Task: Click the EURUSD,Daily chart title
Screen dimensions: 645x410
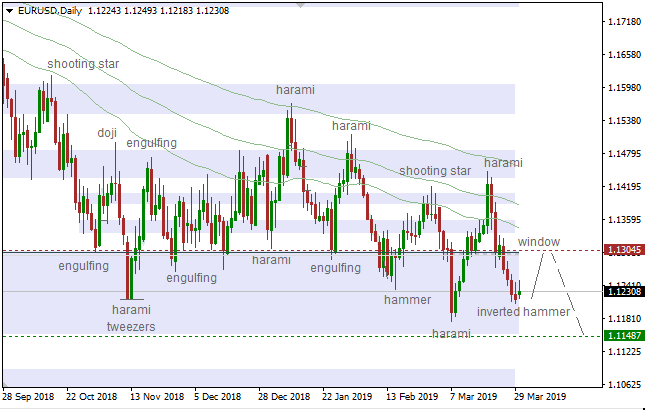Action: click(50, 11)
